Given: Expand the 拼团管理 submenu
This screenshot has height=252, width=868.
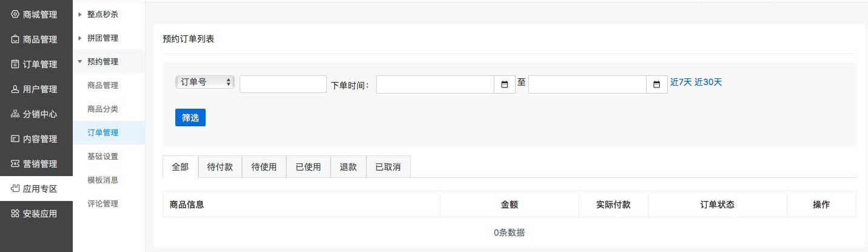Looking at the screenshot, I should click(x=109, y=38).
